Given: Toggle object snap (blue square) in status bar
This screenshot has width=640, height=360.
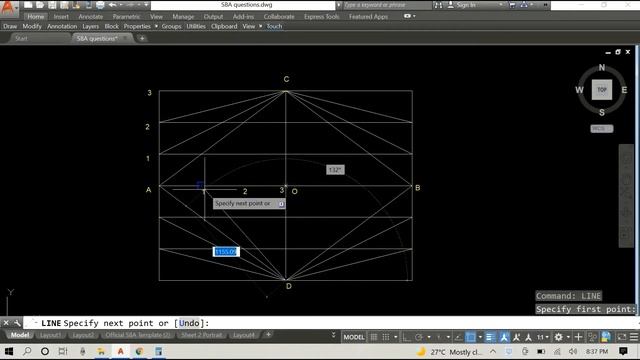Looking at the screenshot, I should [x=471, y=337].
